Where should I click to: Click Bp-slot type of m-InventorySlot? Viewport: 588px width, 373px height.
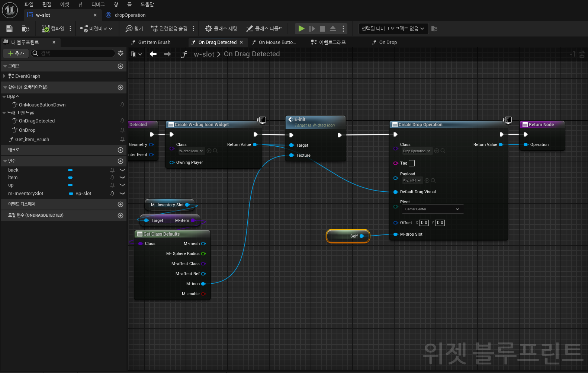coord(80,194)
